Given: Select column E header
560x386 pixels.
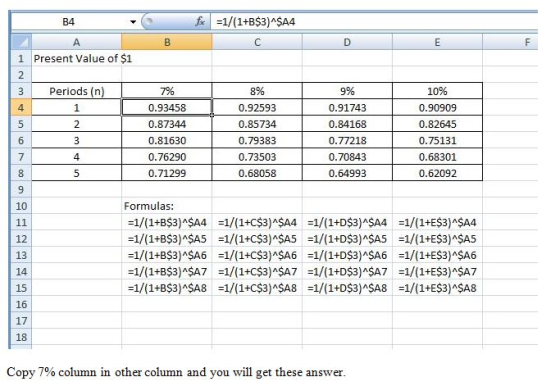Looking at the screenshot, I should [437, 42].
